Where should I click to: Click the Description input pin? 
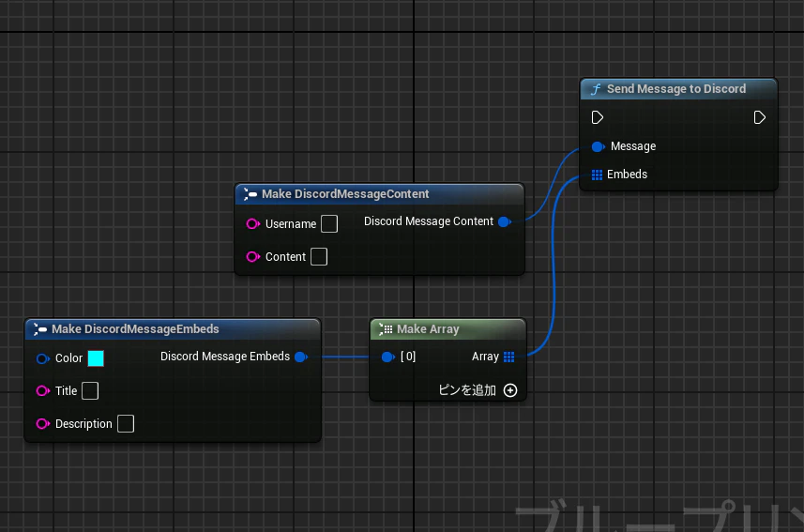42,424
